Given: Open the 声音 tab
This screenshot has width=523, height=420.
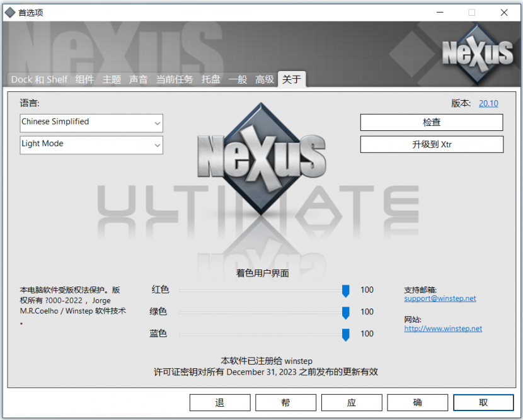Looking at the screenshot, I should point(138,79).
